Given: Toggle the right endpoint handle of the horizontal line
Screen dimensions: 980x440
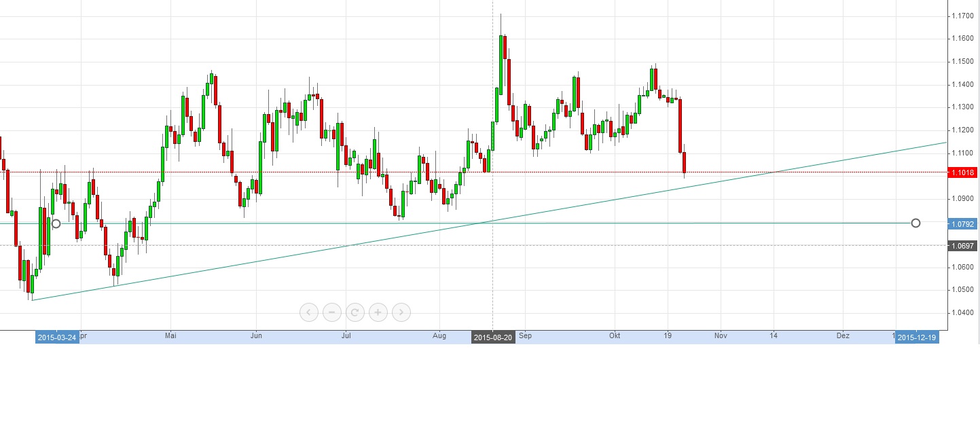Looking at the screenshot, I should 916,223.
